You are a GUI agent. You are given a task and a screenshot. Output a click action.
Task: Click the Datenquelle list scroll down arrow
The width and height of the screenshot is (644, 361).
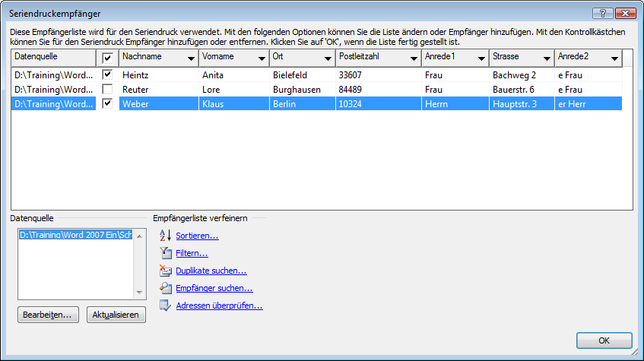(x=140, y=293)
